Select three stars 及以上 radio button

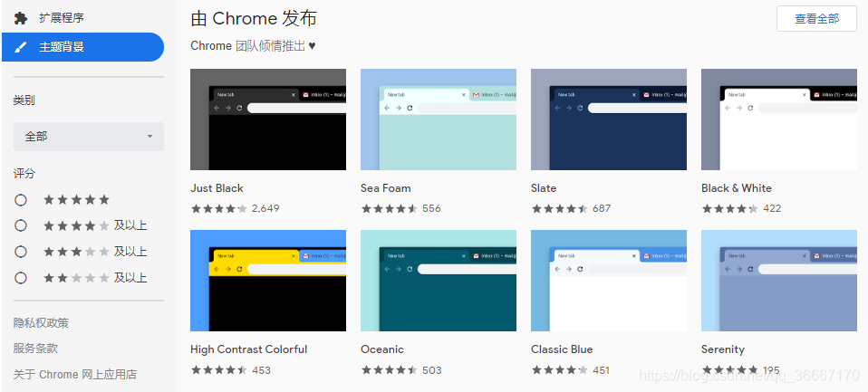click(21, 252)
